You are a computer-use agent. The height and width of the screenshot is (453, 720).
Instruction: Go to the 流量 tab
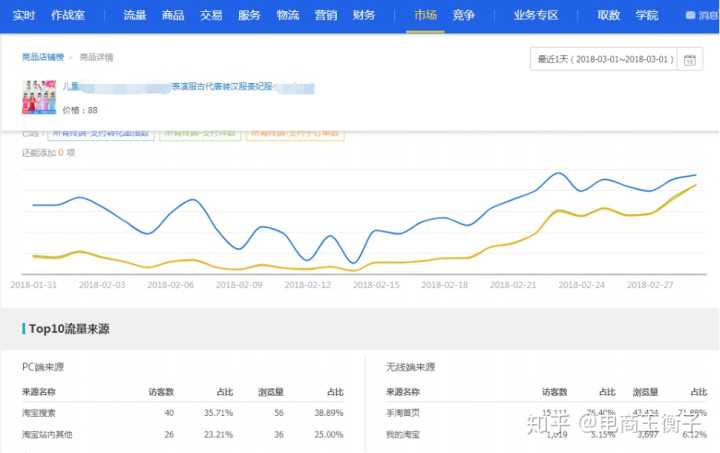134,16
